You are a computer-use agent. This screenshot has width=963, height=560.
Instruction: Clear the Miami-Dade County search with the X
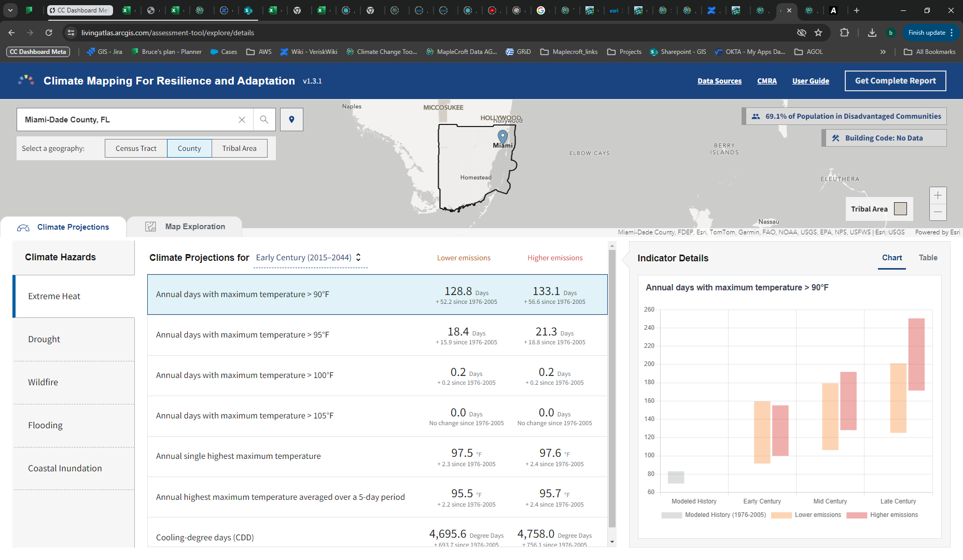click(242, 119)
